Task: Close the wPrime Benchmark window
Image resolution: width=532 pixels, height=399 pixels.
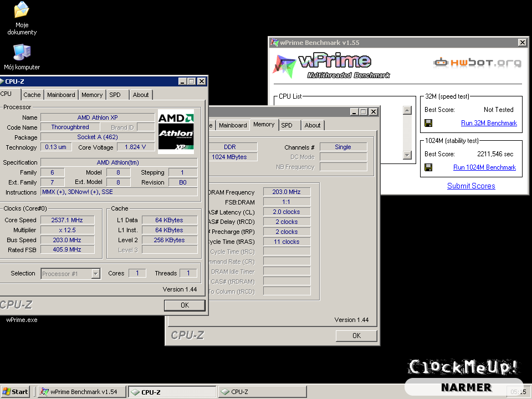Action: pyautogui.click(x=523, y=43)
